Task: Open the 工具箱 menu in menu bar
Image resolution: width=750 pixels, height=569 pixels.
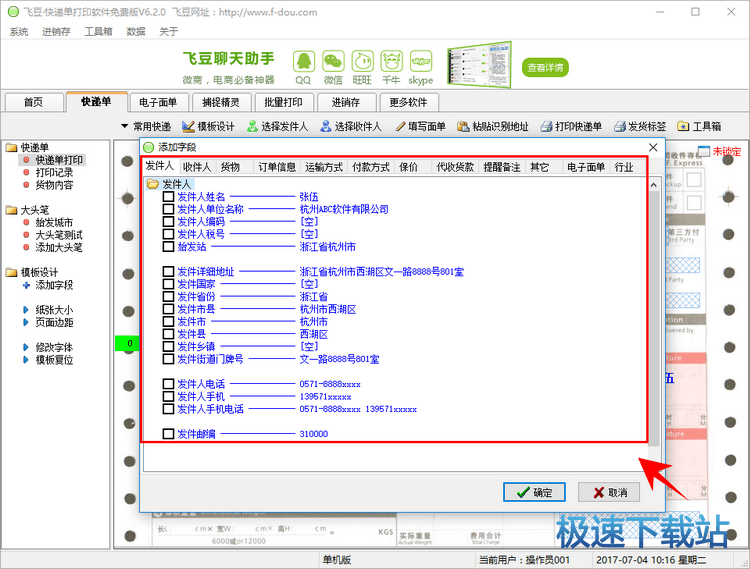Action: (98, 32)
